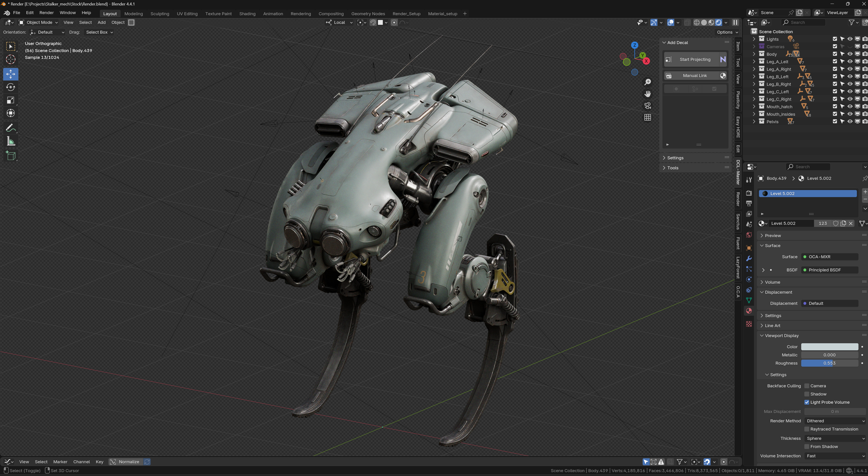Screen dimensions: 868x476
Task: Switch to the Easy HDRI sidebar tab
Action: [738, 127]
